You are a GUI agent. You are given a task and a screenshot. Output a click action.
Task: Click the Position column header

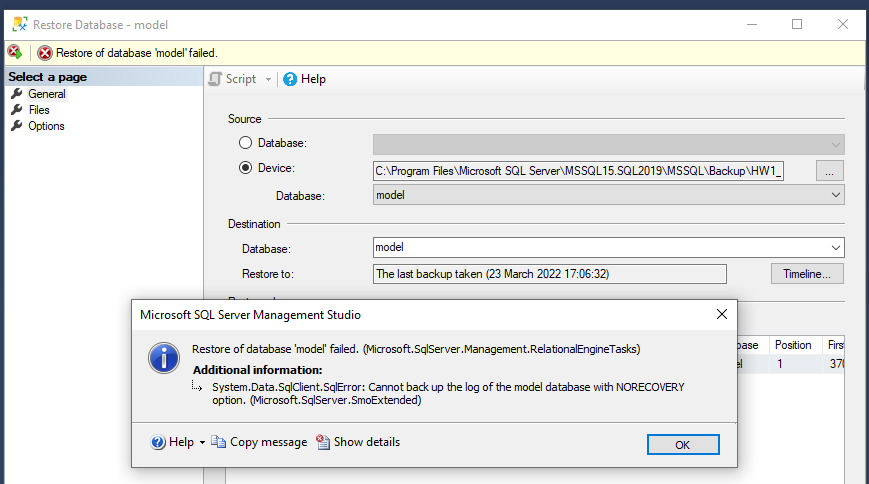click(793, 345)
